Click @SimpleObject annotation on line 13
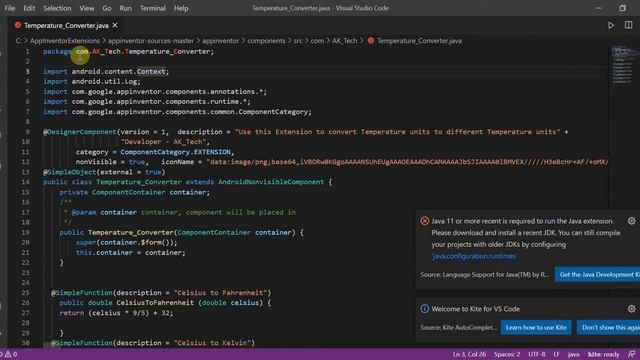 [x=70, y=172]
